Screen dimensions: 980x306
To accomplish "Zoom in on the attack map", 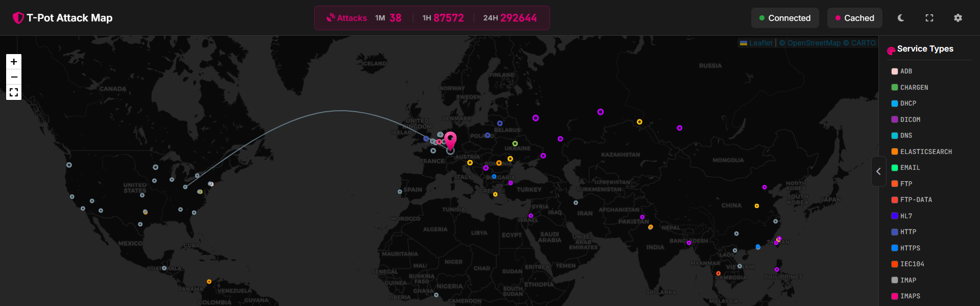I will tap(14, 62).
